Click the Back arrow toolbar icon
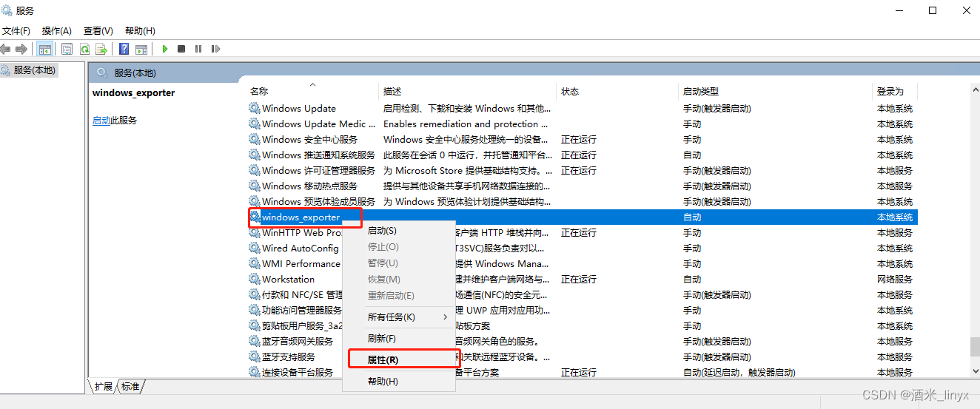The height and width of the screenshot is (409, 980). [x=6, y=49]
